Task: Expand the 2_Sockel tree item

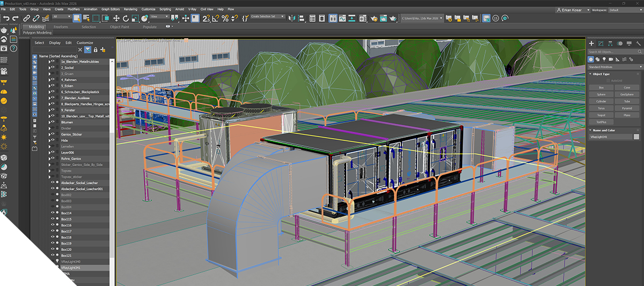Action: coord(49,68)
